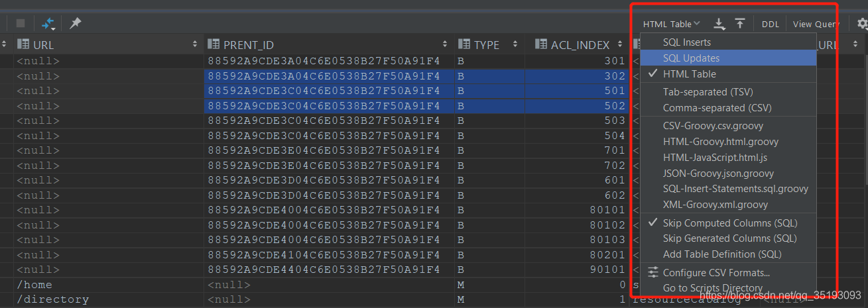The image size is (868, 308).
Task: Toggle sort arrows on URL column
Action: (x=195, y=44)
